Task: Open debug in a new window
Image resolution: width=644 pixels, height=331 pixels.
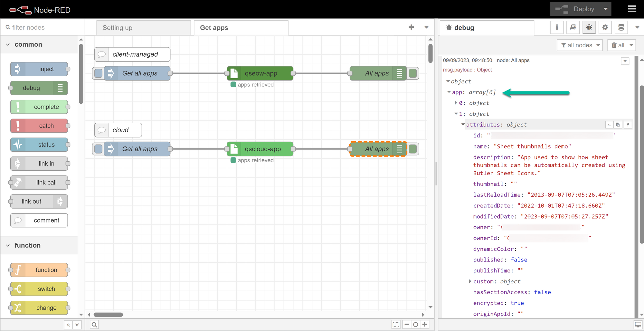Action: pos(638,325)
